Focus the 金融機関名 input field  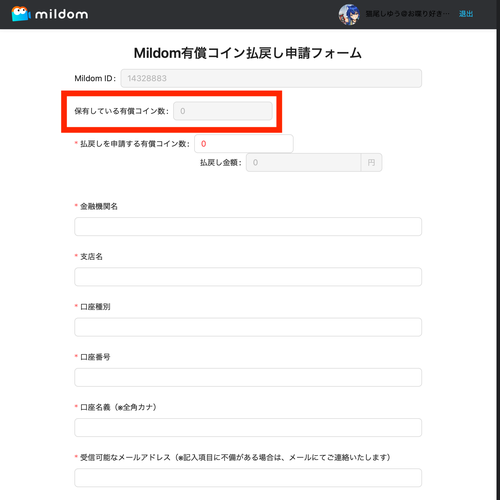248,227
